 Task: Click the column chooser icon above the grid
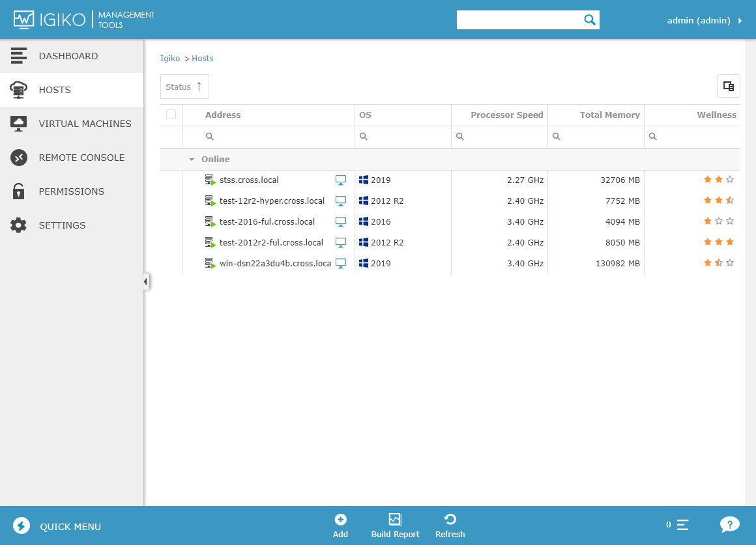click(x=728, y=85)
